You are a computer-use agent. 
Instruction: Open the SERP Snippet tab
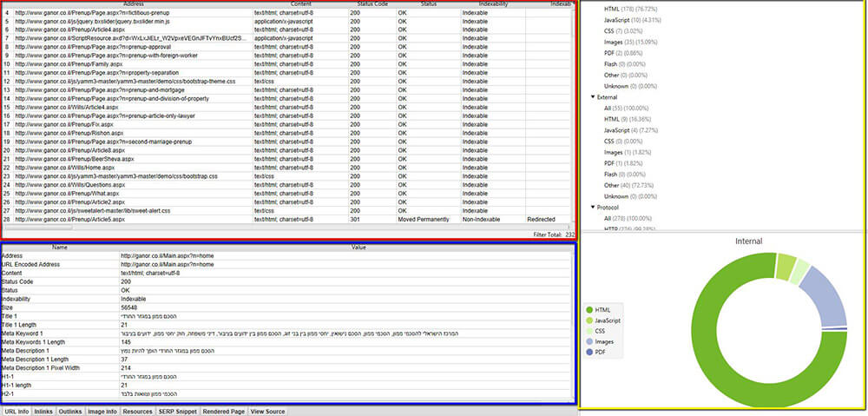(178, 412)
